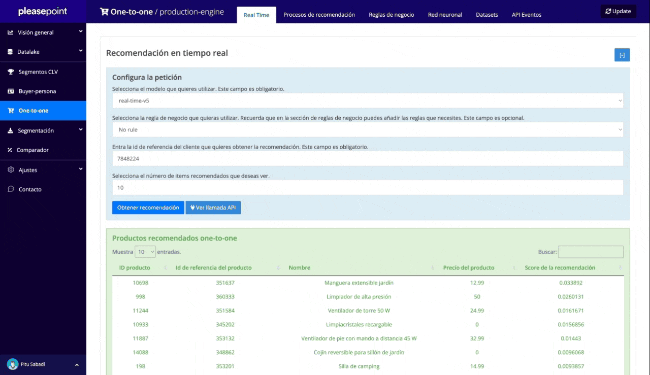650x375 pixels.
Task: Open the user menu chevron at bottom
Action: tap(77, 365)
